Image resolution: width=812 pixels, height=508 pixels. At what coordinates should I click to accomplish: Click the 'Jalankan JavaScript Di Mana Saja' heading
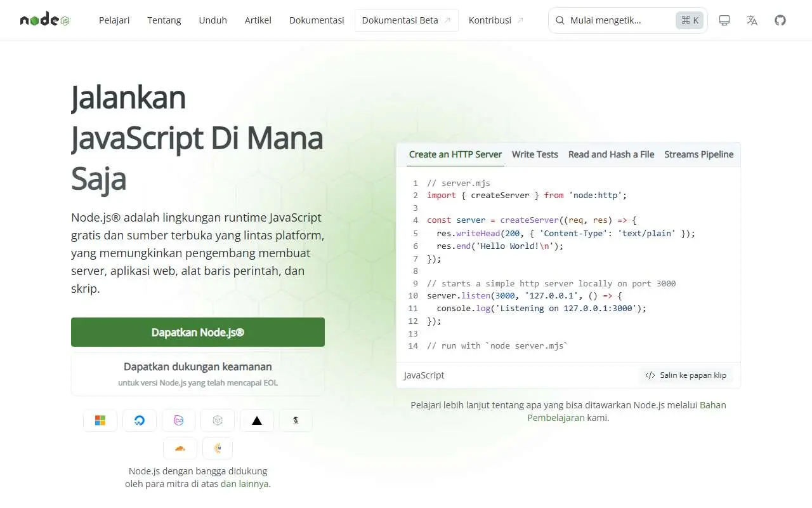[197, 137]
